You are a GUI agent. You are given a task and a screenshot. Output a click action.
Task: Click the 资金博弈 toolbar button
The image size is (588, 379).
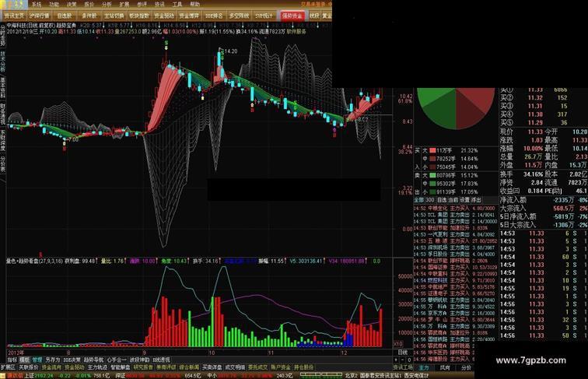[189, 16]
